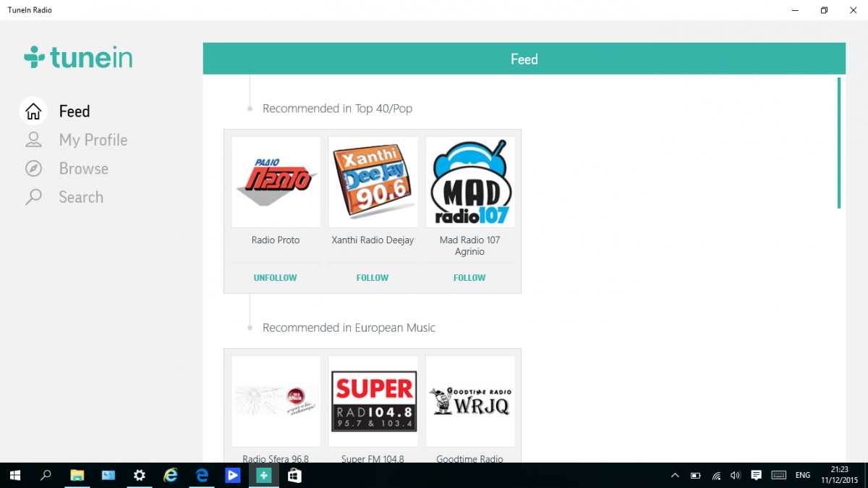
Task: Open the Windows Store taskbar icon
Action: (294, 476)
